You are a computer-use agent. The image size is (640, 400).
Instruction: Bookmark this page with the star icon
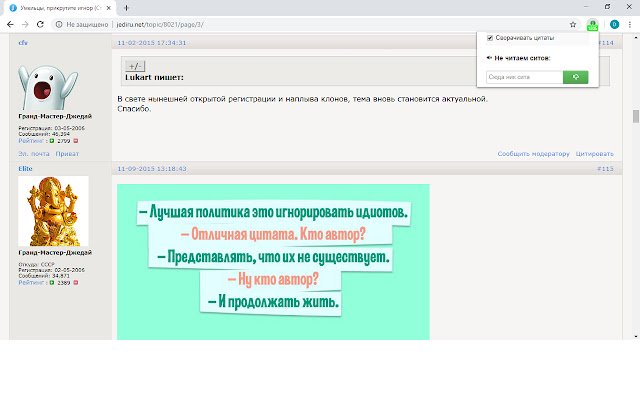coord(573,24)
